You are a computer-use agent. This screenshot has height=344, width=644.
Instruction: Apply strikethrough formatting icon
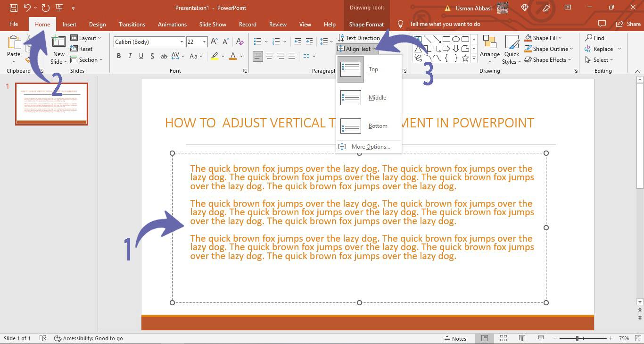(164, 56)
